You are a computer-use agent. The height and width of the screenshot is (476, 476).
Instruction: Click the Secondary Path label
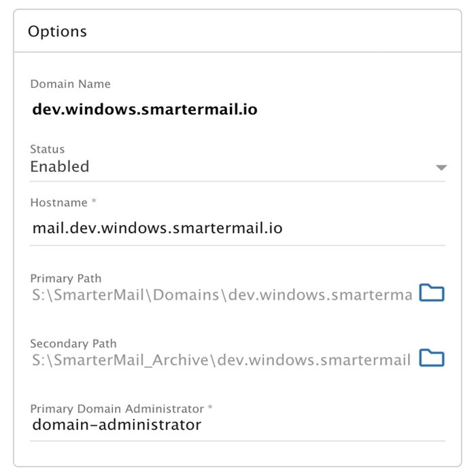tap(73, 343)
